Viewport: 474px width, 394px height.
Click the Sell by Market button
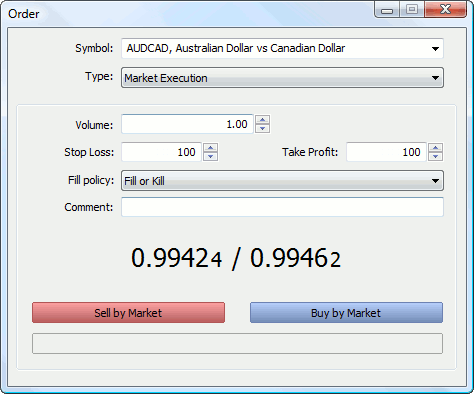click(x=128, y=313)
